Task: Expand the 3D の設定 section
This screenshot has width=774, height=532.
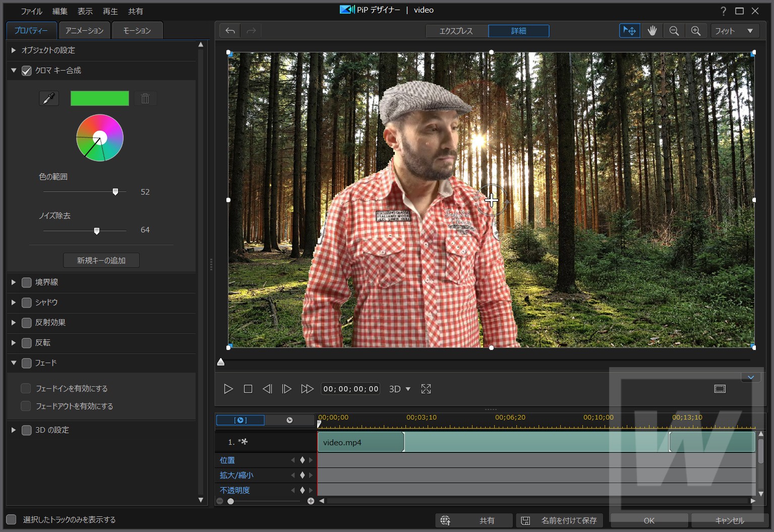Action: (x=14, y=430)
